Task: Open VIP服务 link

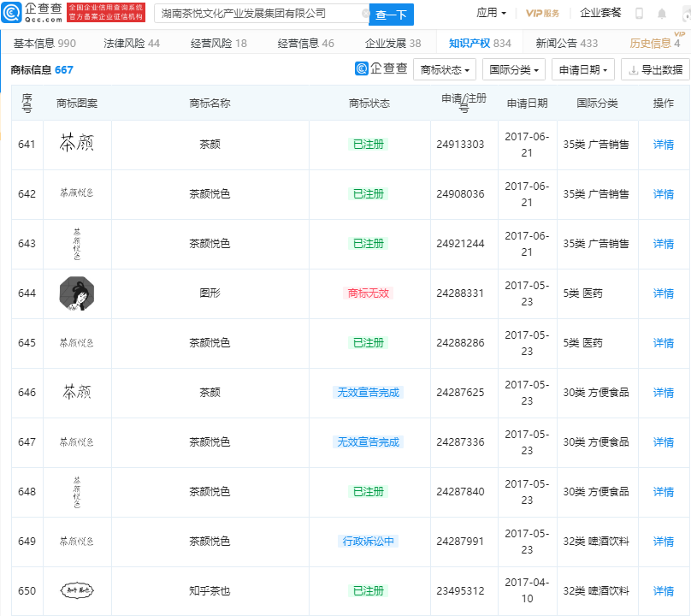Action: (542, 13)
